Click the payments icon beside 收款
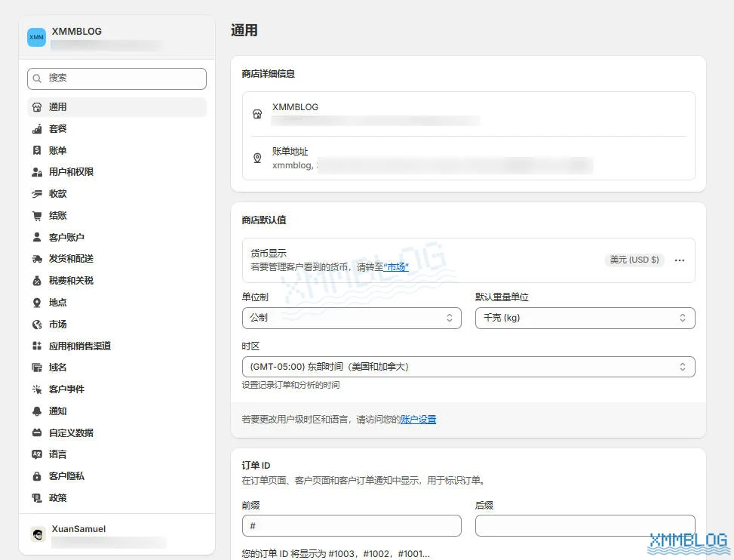Screen dimensions: 734x560 coord(37,194)
